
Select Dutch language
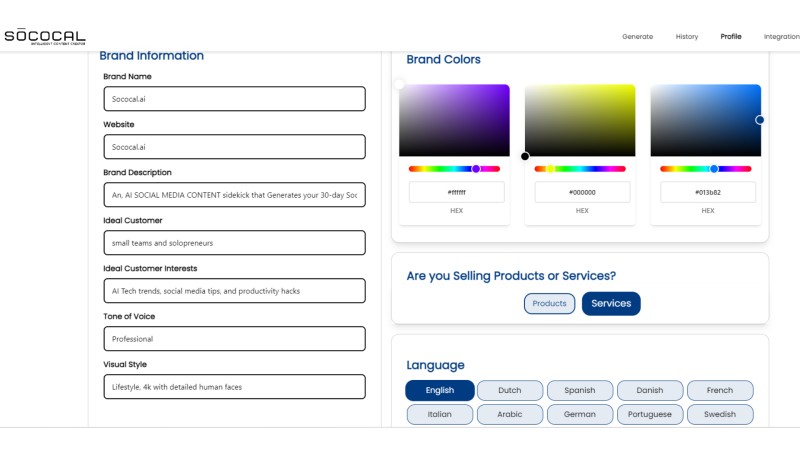(x=510, y=390)
